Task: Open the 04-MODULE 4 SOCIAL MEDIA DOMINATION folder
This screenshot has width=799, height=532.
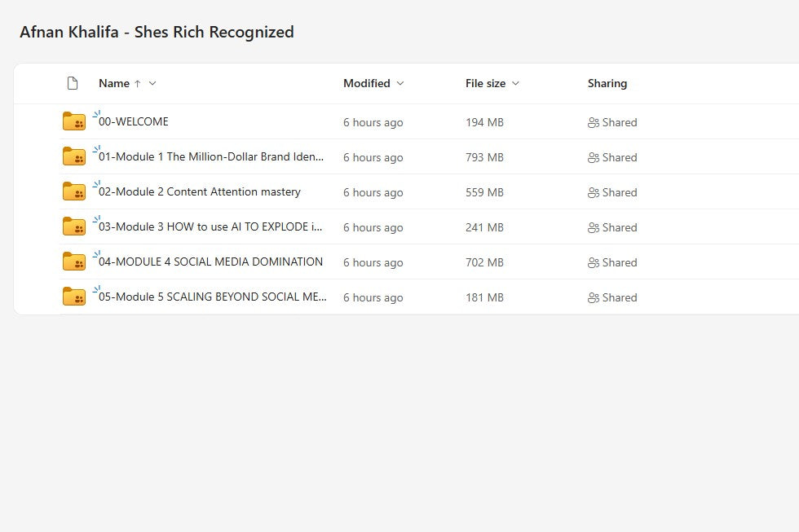Action: click(x=210, y=262)
